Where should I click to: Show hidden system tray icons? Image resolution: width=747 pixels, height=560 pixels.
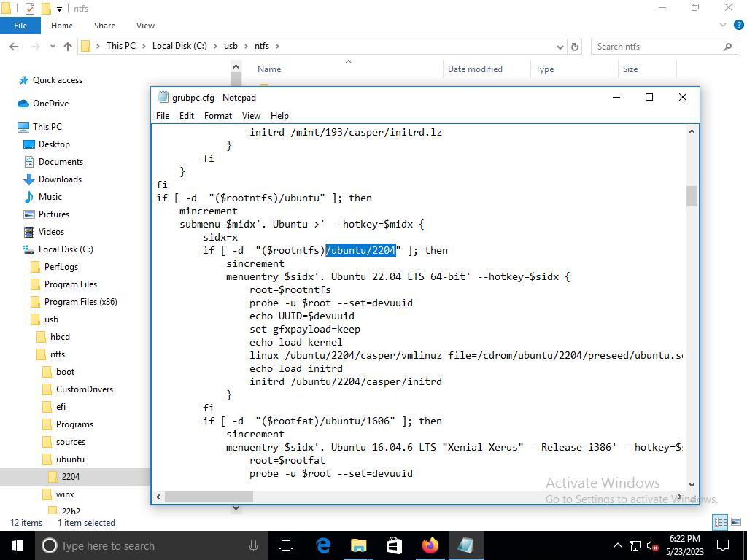pyautogui.click(x=617, y=545)
